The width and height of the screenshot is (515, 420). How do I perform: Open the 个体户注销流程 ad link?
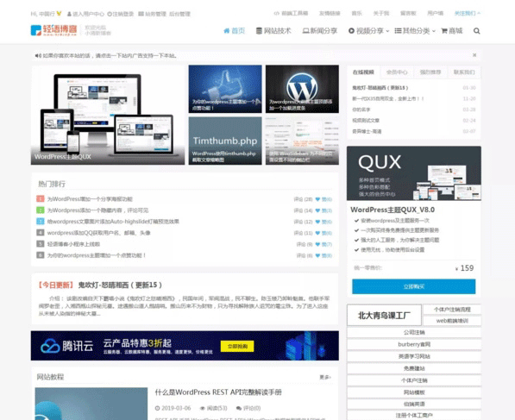coord(452,310)
